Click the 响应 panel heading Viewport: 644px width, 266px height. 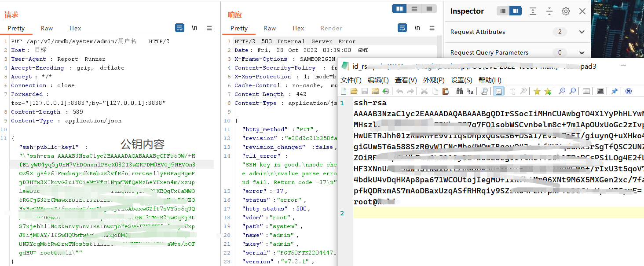(235, 15)
